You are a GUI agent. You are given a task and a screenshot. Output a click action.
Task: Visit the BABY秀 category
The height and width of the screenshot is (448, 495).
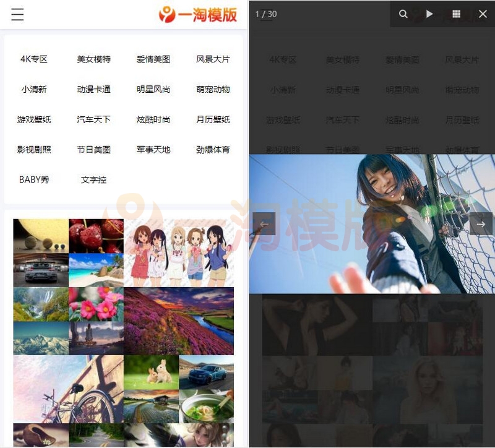33,179
